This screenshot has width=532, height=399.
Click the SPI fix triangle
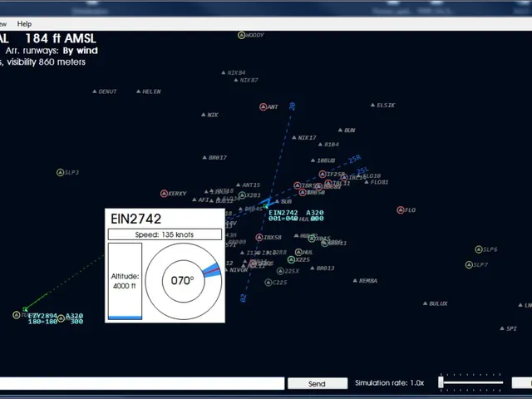[502, 328]
